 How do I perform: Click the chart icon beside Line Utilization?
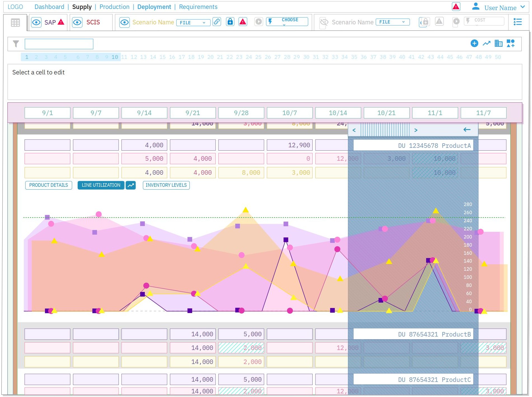click(131, 185)
